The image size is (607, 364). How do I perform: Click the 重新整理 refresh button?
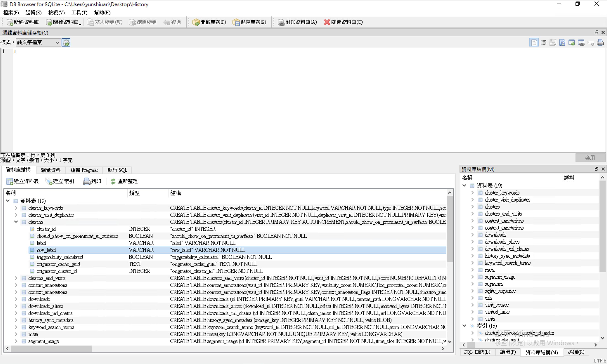(124, 181)
